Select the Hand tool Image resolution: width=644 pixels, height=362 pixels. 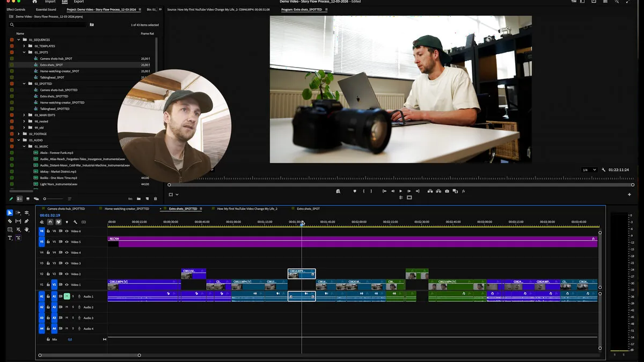[x=26, y=230]
